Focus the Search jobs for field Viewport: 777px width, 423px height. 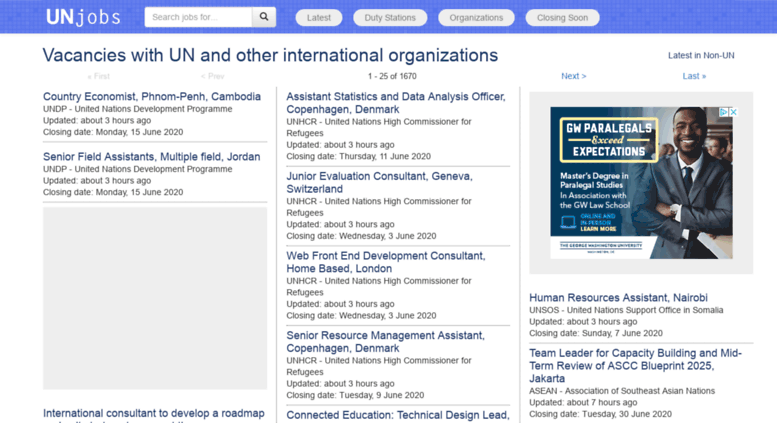(198, 17)
